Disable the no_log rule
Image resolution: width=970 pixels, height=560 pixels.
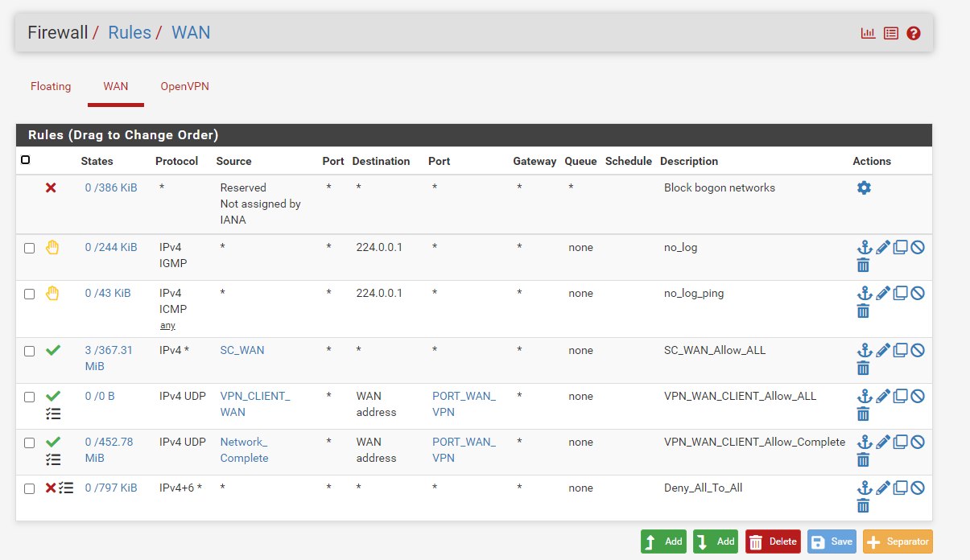point(918,247)
